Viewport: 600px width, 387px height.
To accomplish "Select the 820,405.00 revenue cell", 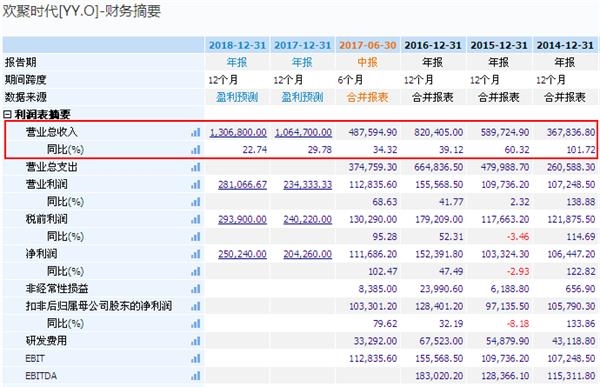I will coord(439,132).
